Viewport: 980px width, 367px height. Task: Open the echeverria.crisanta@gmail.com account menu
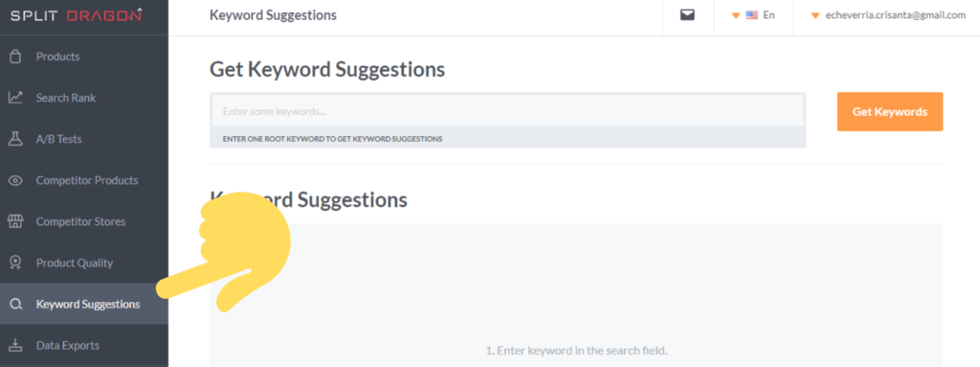pos(895,15)
